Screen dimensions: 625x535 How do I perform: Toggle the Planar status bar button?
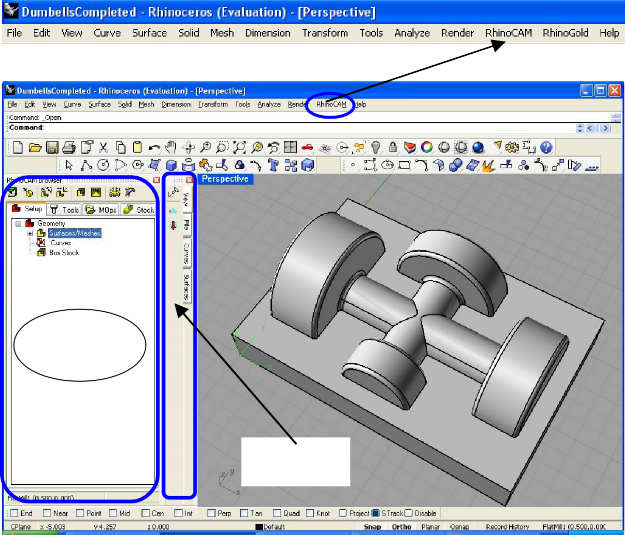[x=430, y=527]
